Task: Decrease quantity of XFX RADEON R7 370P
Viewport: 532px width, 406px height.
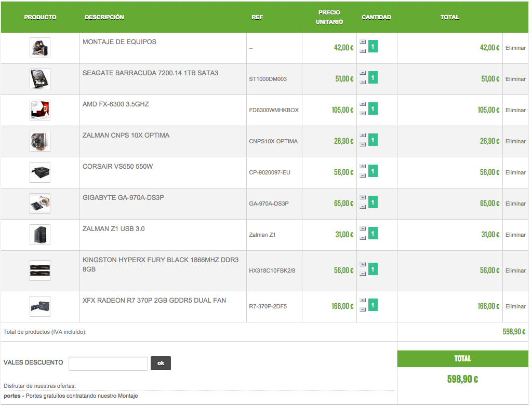Action: tap(363, 309)
